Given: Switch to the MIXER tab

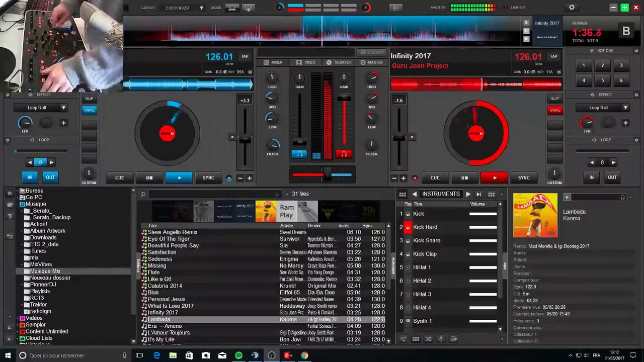Looking at the screenshot, I should 273,62.
